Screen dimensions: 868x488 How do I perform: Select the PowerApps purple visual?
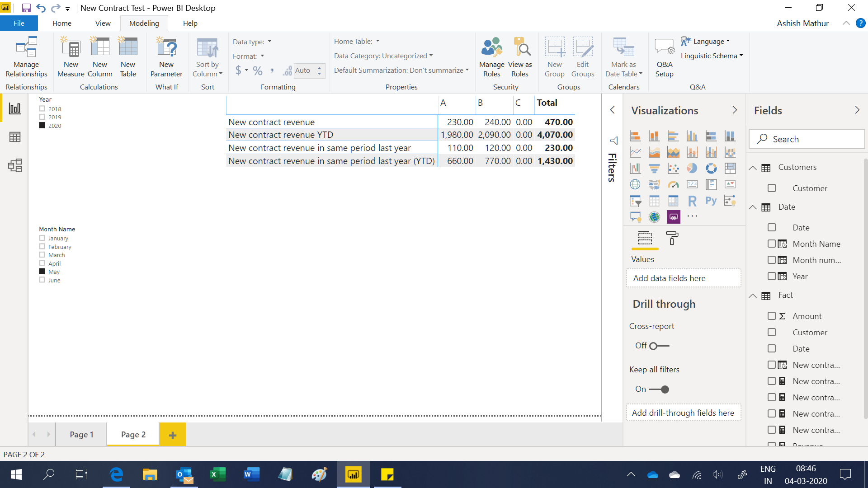[x=673, y=217]
